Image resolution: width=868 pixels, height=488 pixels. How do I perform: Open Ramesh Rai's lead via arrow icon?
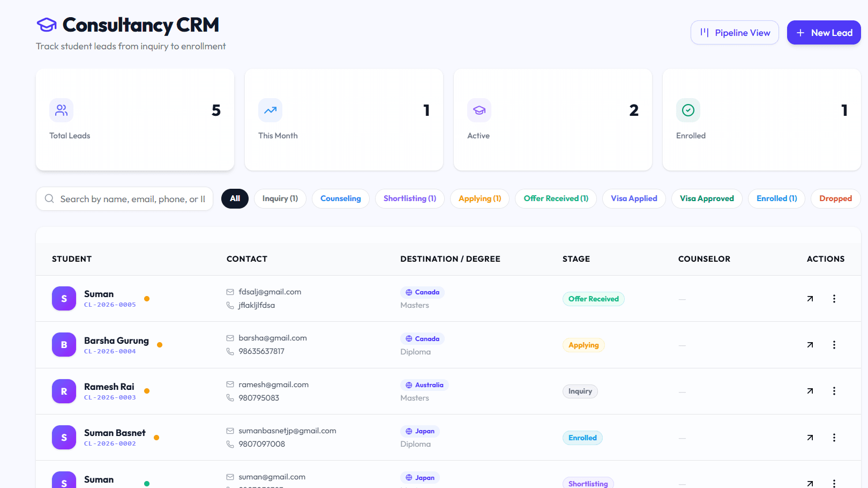[x=810, y=391]
